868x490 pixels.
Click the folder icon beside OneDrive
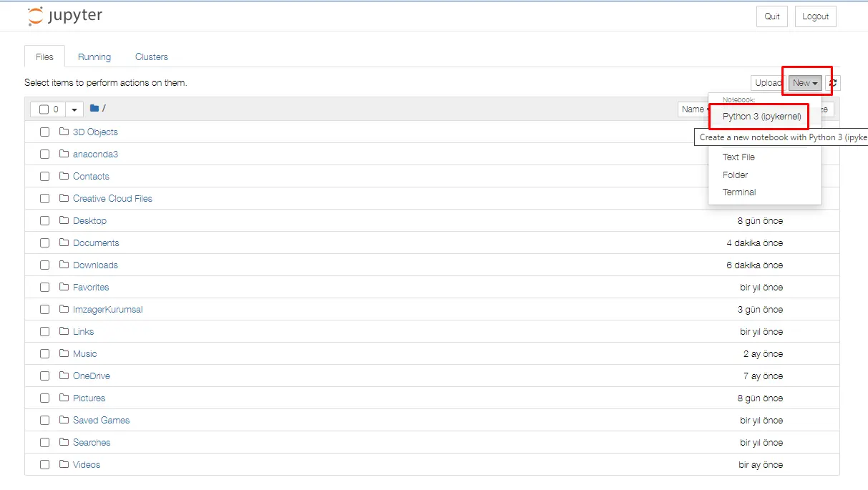(x=64, y=376)
